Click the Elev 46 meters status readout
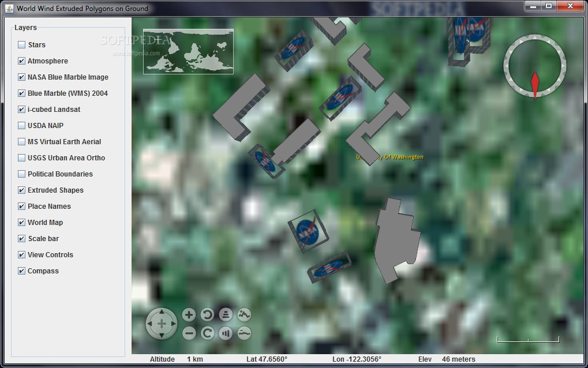588x368 pixels. [x=447, y=359]
